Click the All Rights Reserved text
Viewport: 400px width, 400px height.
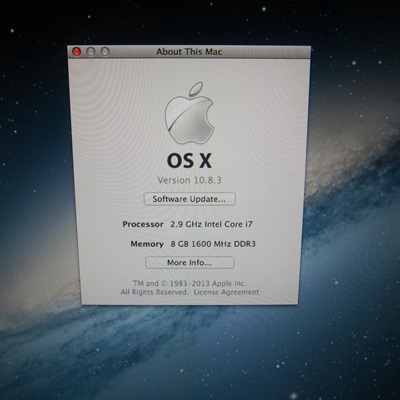[x=154, y=292]
